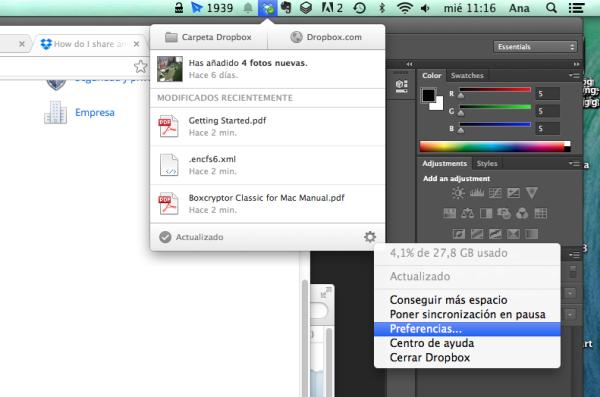600x397 pixels.
Task: Collapse the Photoshop panels with double arrows
Action: [x=576, y=64]
